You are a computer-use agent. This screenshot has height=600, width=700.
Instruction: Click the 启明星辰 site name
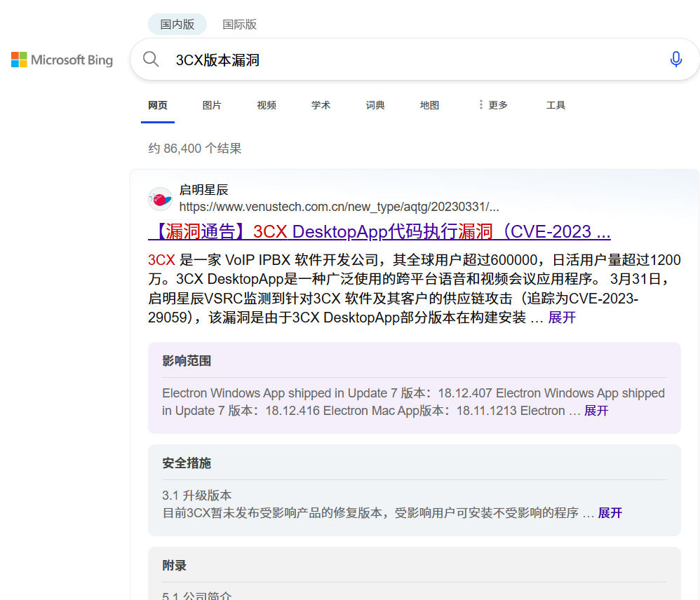204,190
